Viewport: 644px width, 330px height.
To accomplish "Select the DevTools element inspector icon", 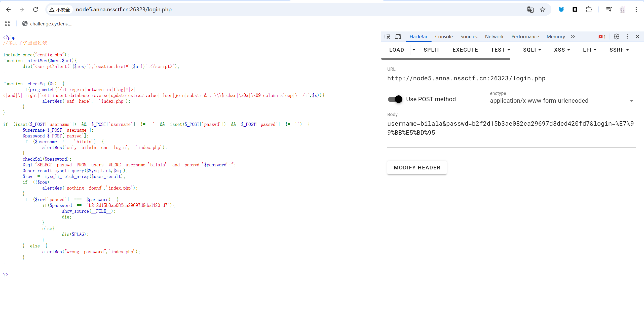I will [x=387, y=37].
